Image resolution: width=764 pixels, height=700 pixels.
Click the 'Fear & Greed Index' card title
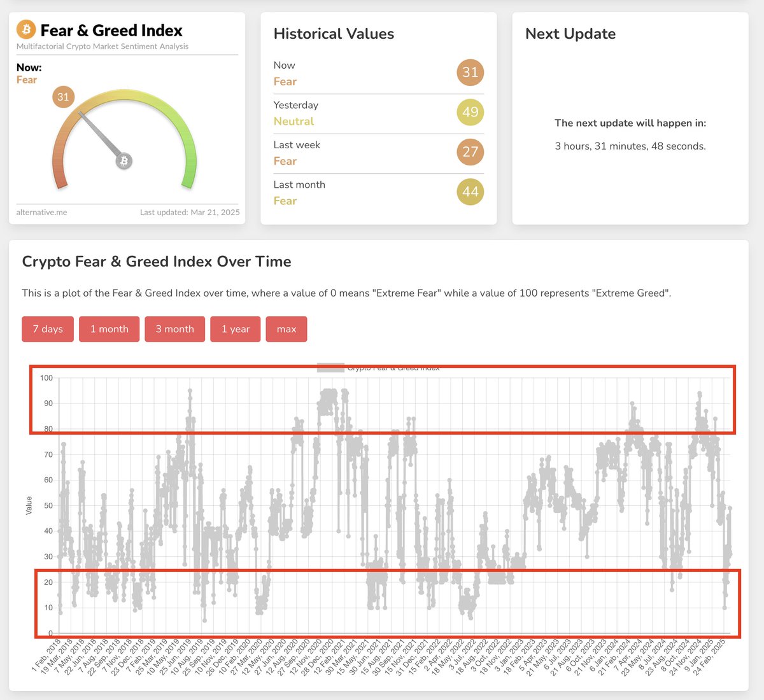tap(111, 31)
